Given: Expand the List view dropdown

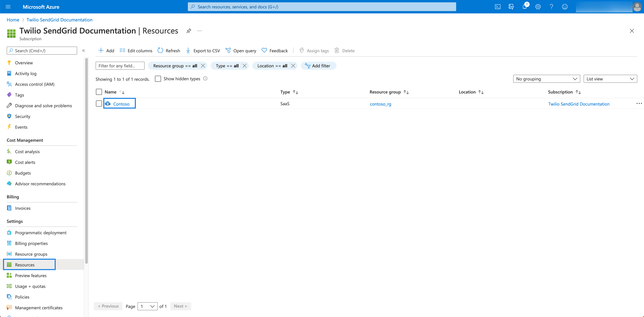Looking at the screenshot, I should (610, 78).
